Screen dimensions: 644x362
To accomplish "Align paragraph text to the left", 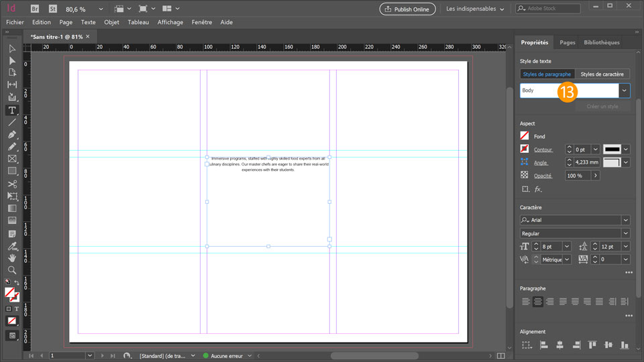I will [526, 302].
